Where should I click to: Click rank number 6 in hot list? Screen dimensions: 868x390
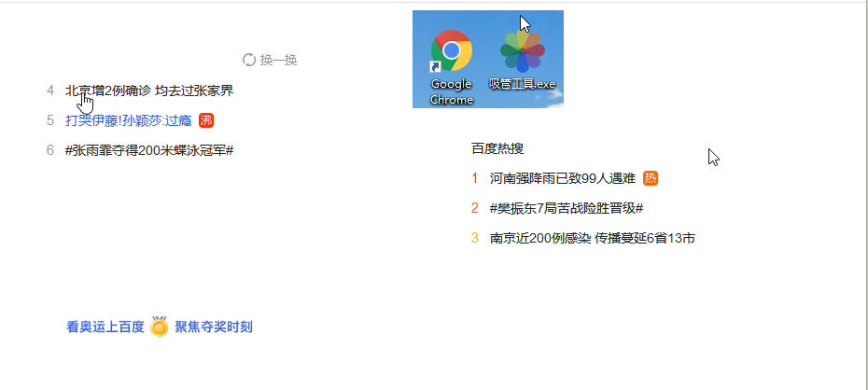[50, 150]
